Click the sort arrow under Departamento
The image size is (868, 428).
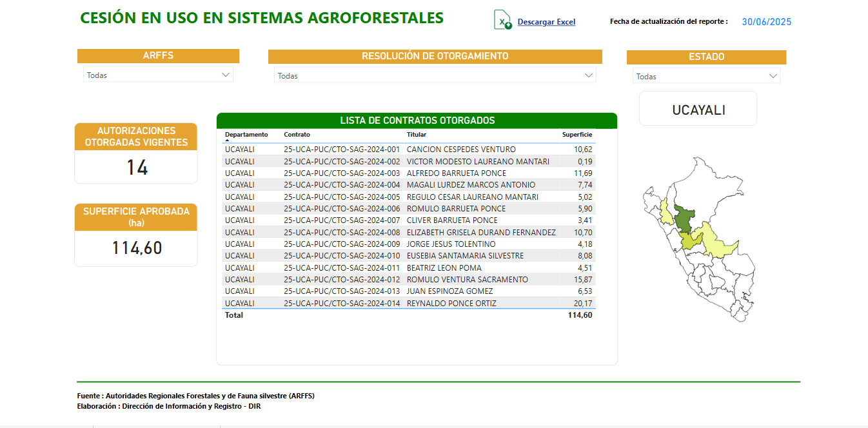pos(227,140)
